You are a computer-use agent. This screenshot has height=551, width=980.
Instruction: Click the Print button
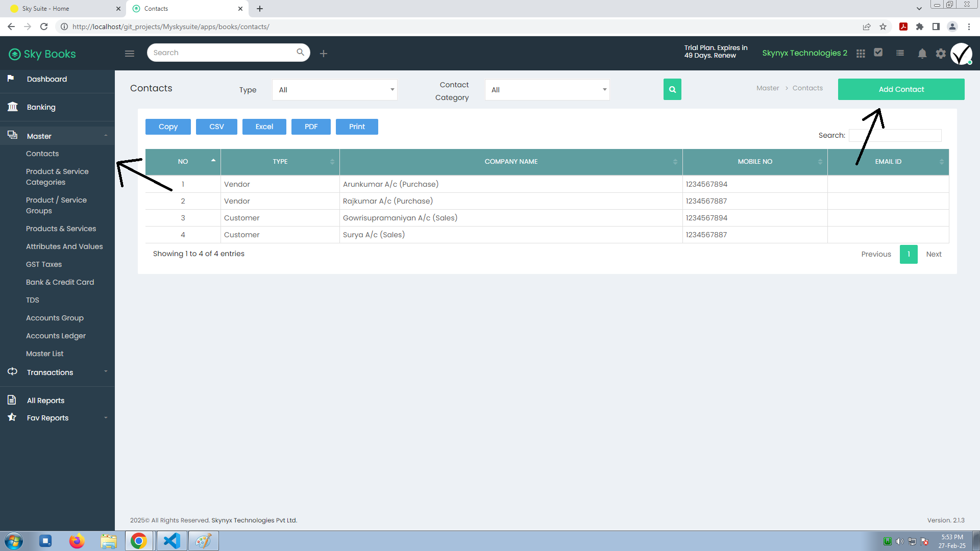pyautogui.click(x=357, y=127)
